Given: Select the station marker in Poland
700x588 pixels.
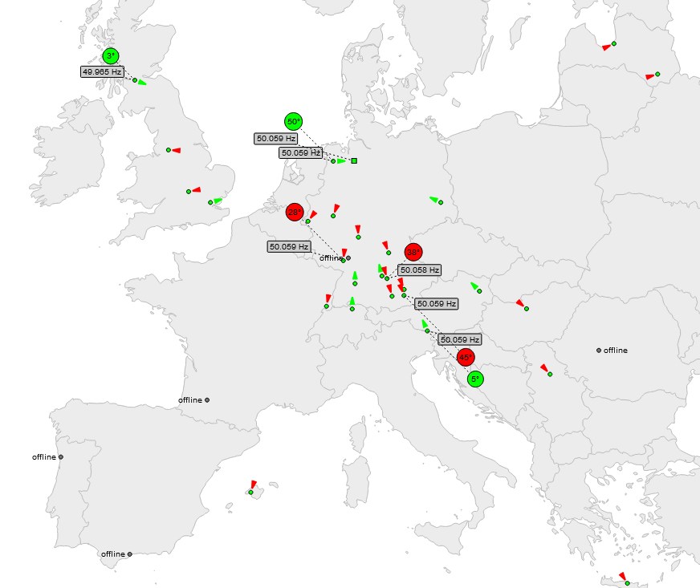Looking at the screenshot, I should click(x=441, y=202).
